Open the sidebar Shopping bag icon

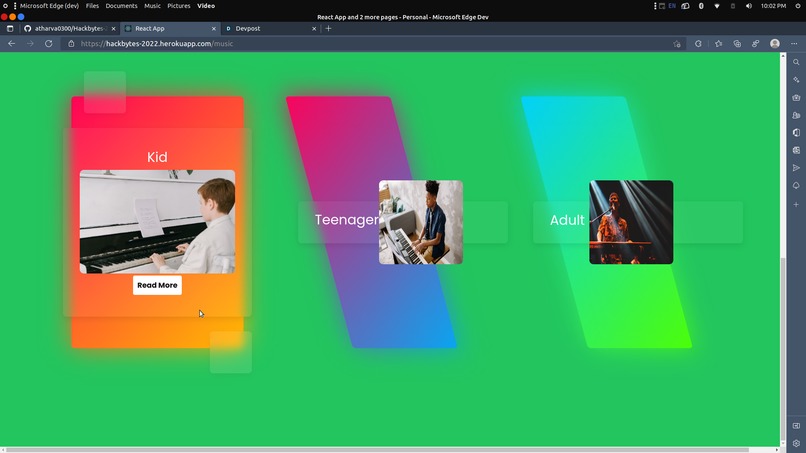click(x=796, y=98)
